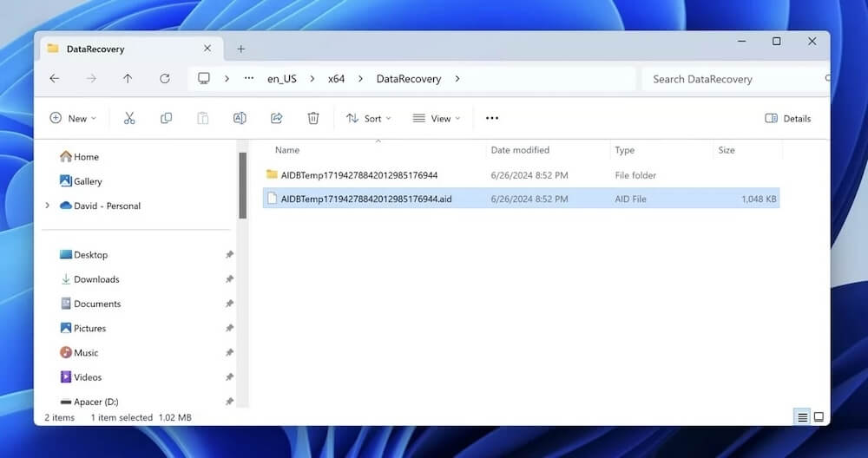
Task: Open Pictures in quick access
Action: [83, 328]
